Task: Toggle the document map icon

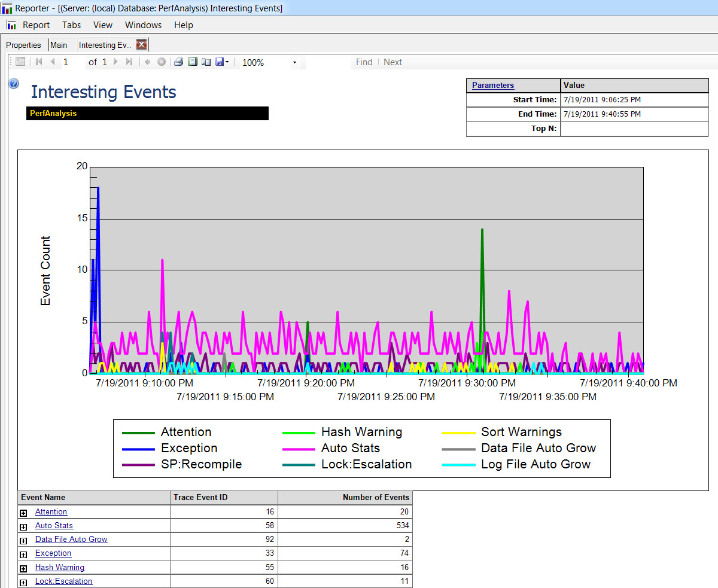Action: [x=20, y=62]
